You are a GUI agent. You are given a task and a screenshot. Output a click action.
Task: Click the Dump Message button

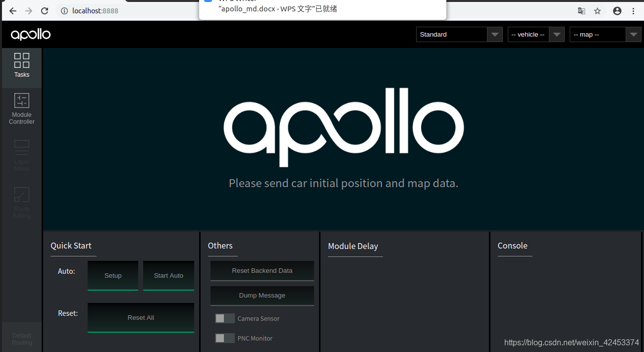point(262,296)
